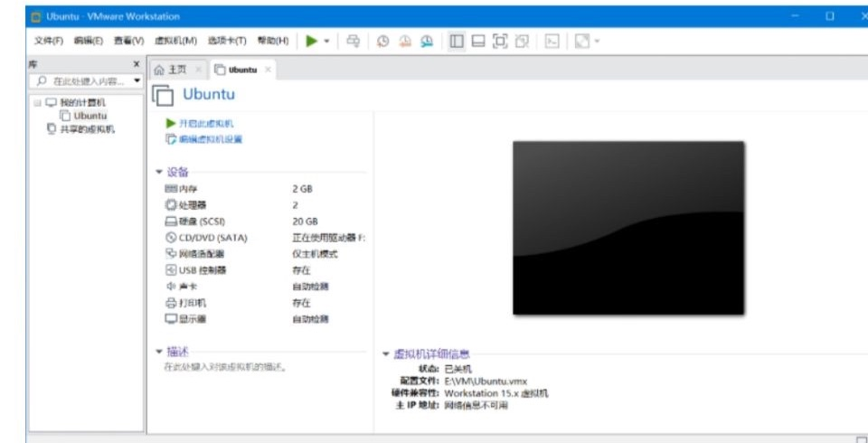Click the 处理器 device row
This screenshot has height=443, width=868.
pos(265,205)
